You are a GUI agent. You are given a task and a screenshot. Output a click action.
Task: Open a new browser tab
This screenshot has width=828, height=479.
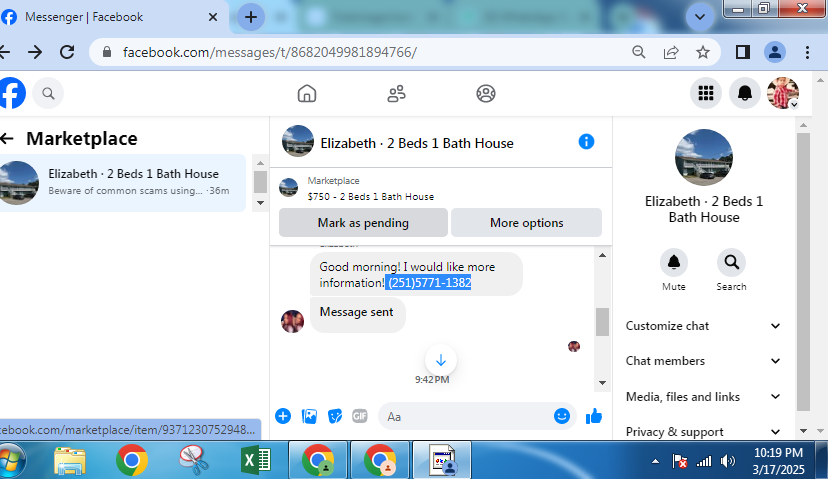click(251, 17)
